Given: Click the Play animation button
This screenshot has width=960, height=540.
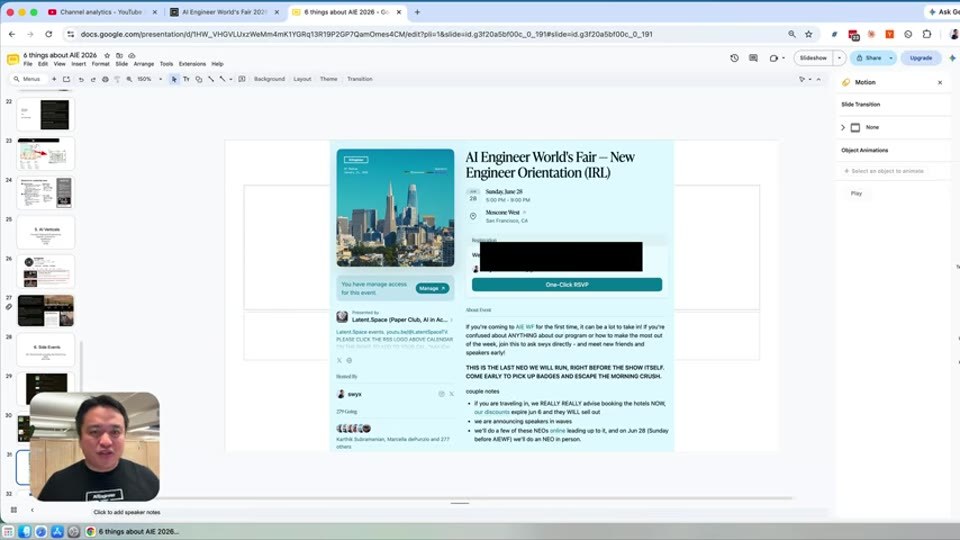Looking at the screenshot, I should coord(856,193).
